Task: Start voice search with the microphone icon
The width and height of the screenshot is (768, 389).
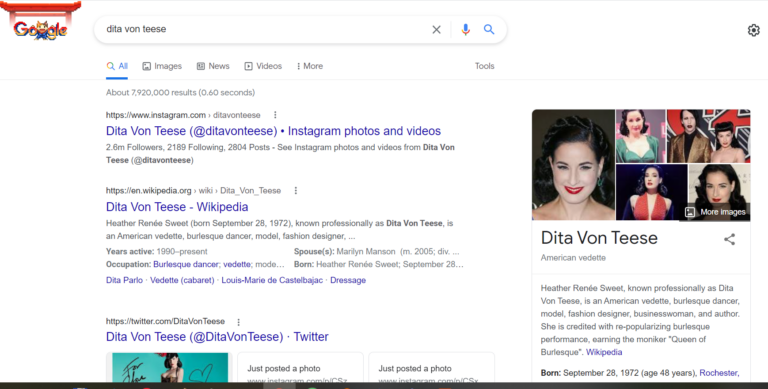Action: (x=465, y=30)
